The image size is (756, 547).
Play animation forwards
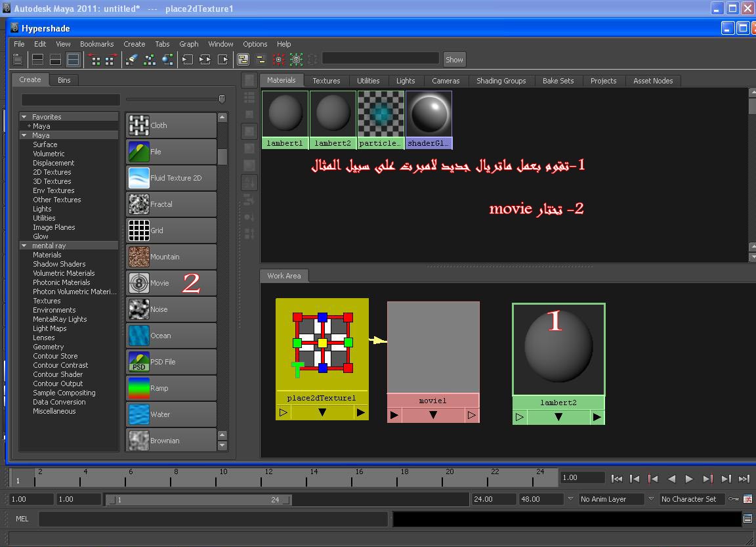tap(690, 479)
